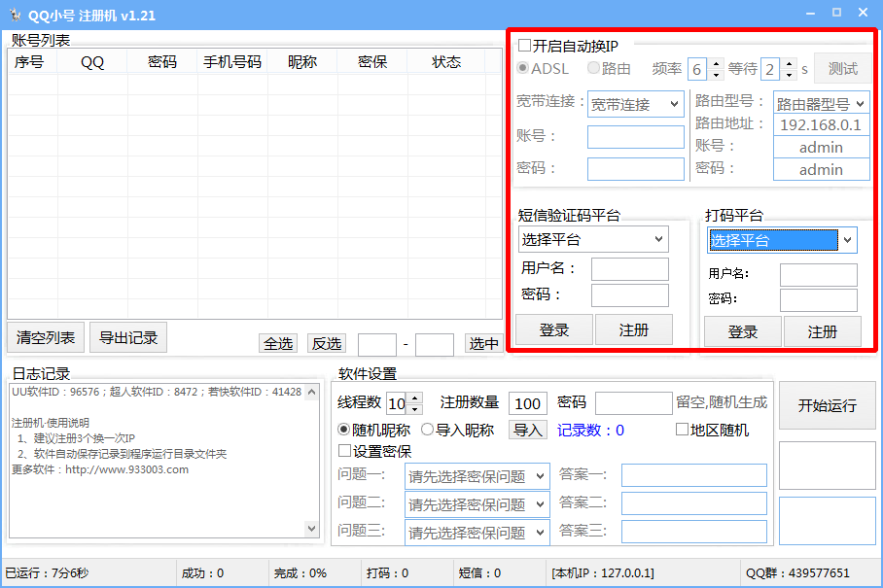The image size is (883, 588).
Task: Maximize the QQ小号 注册机 window
Action: (x=837, y=13)
